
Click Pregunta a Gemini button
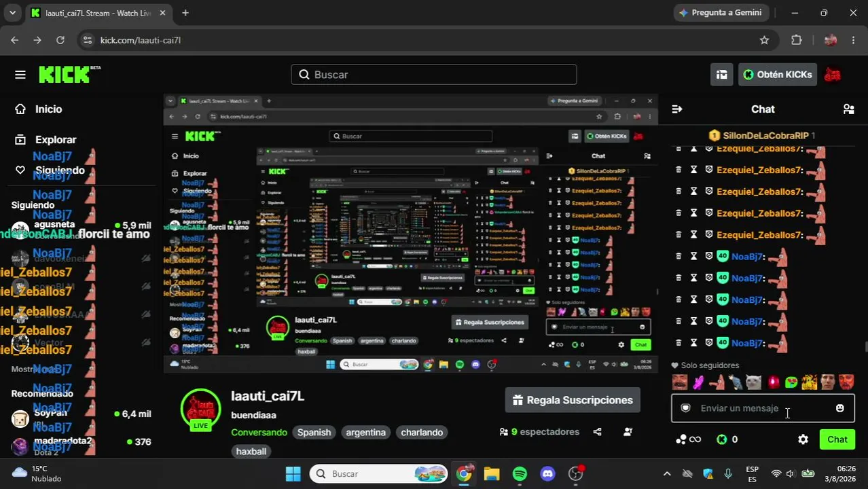(x=720, y=13)
